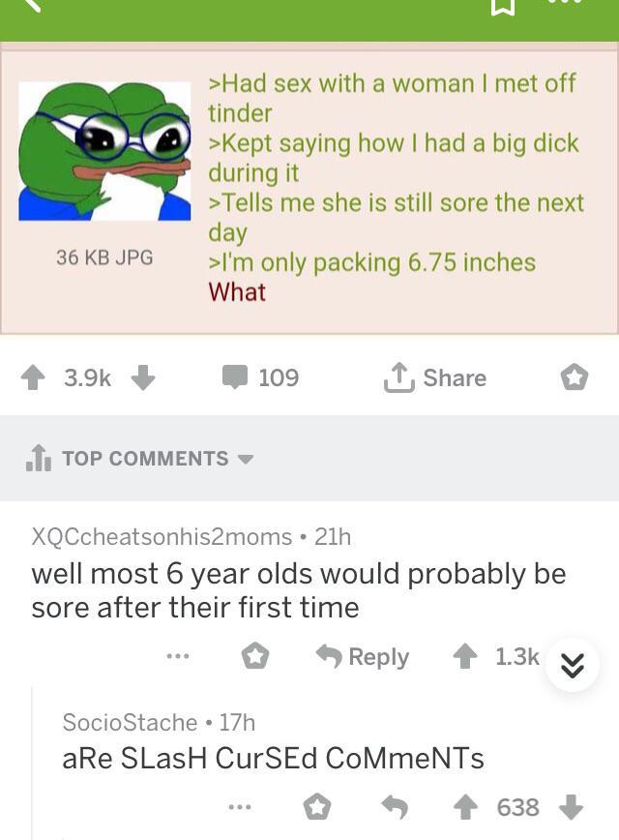Viewport: 619px width, 840px height.
Task: Award the XQCcheatsonhis2moms comment
Action: tap(255, 656)
